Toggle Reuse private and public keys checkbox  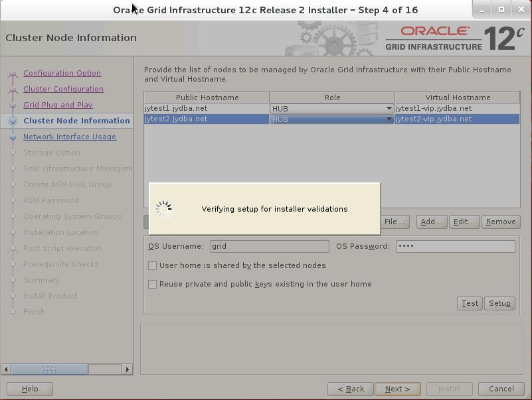(152, 284)
